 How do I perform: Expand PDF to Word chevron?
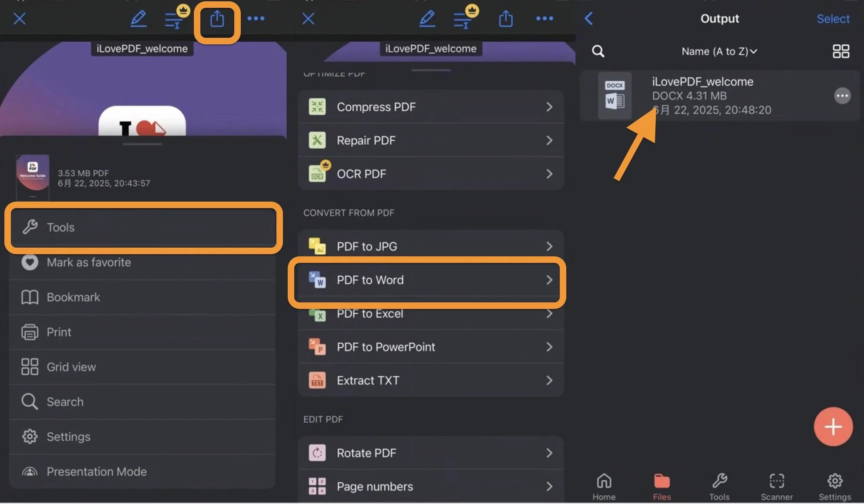(549, 280)
